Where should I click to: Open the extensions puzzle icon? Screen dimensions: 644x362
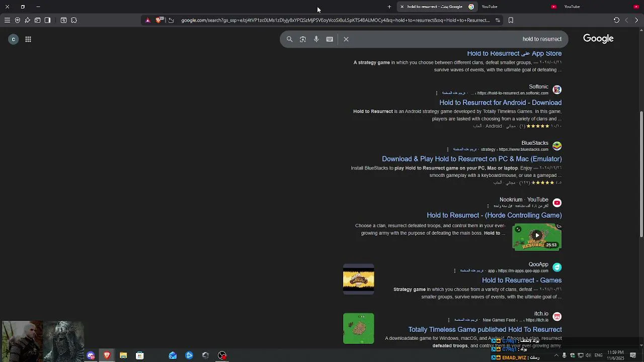click(x=74, y=20)
